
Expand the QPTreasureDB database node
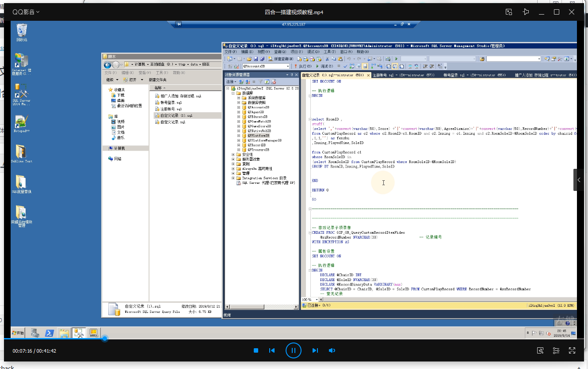point(239,150)
